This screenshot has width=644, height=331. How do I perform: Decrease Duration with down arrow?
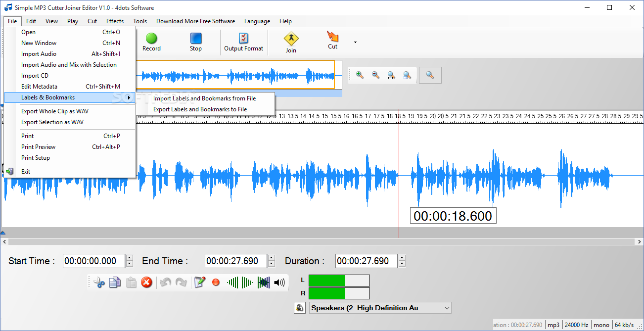pos(402,264)
